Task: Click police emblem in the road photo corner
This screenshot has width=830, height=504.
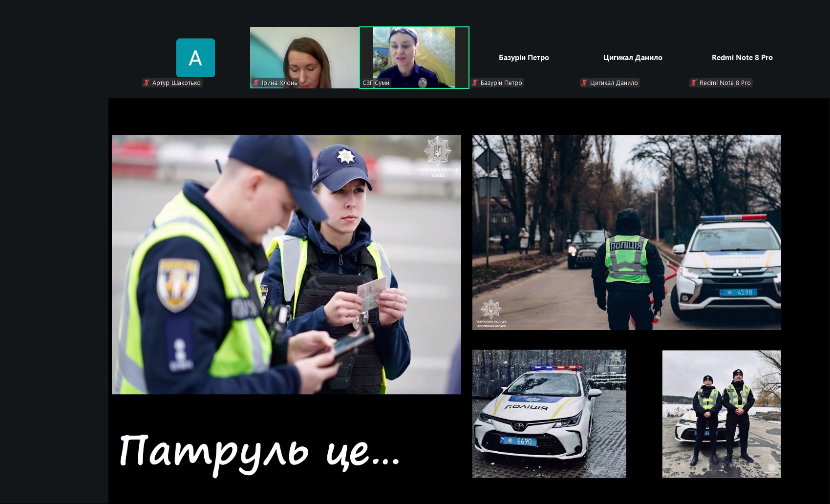Action: [490, 310]
